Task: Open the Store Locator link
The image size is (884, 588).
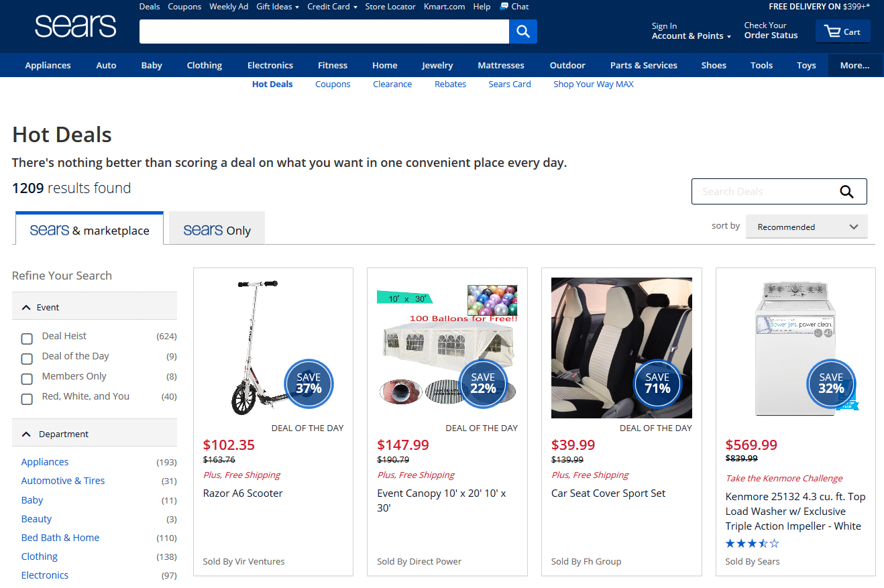Action: [390, 7]
